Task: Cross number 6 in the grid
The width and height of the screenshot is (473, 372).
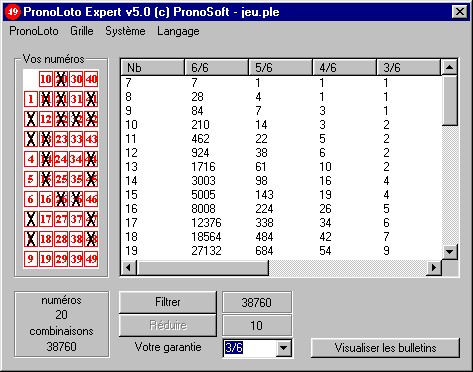Action: tap(31, 199)
